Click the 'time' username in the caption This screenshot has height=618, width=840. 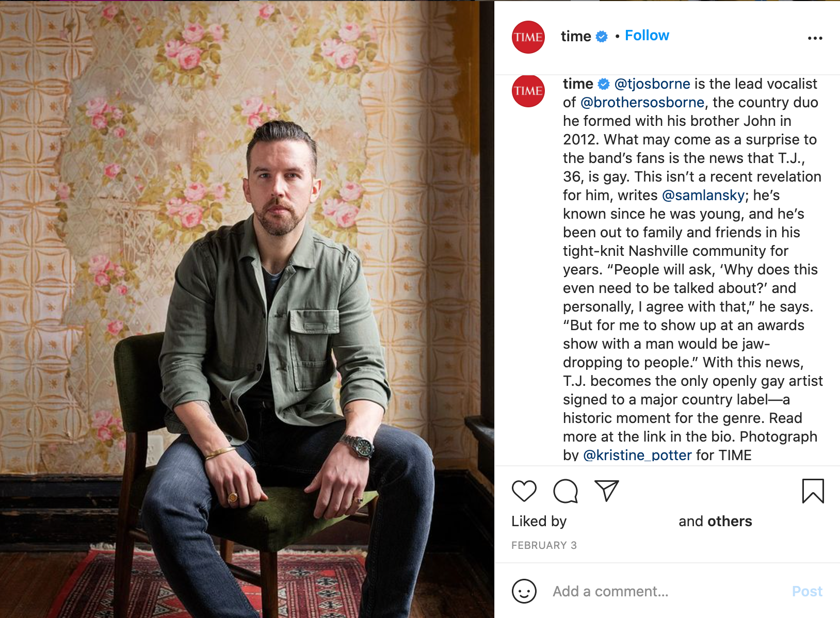[x=578, y=84]
